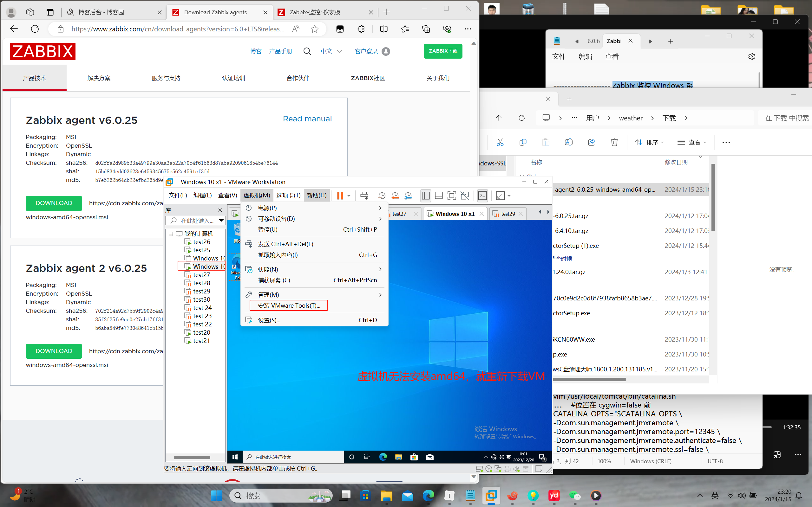Enter full screen mode icon in VMware
The height and width of the screenshot is (507, 812).
click(x=452, y=196)
